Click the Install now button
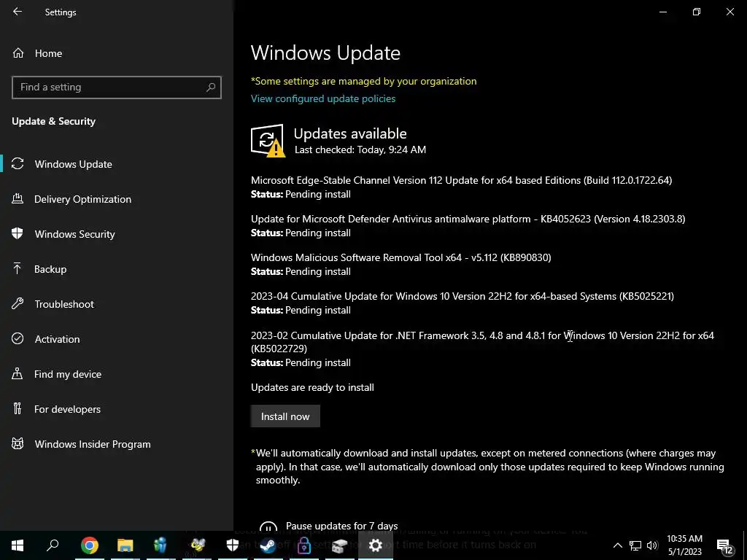 click(x=285, y=416)
